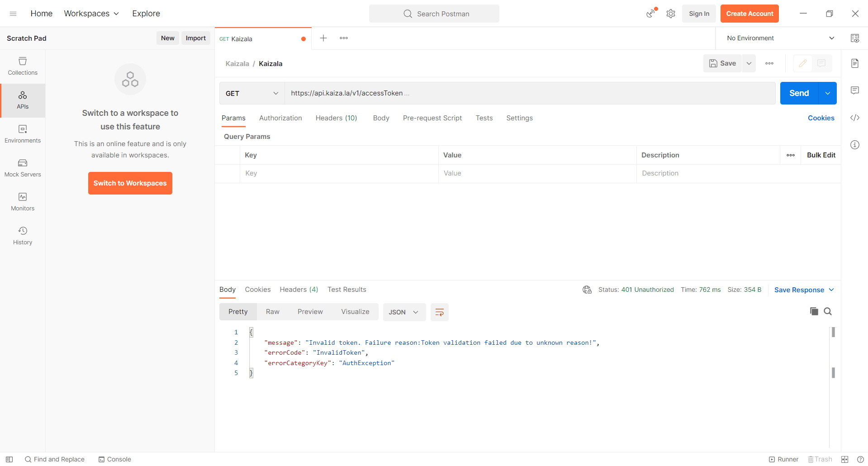Screen dimensions: 868x466
Task: Open Mock Servers in the sidebar
Action: (23, 168)
